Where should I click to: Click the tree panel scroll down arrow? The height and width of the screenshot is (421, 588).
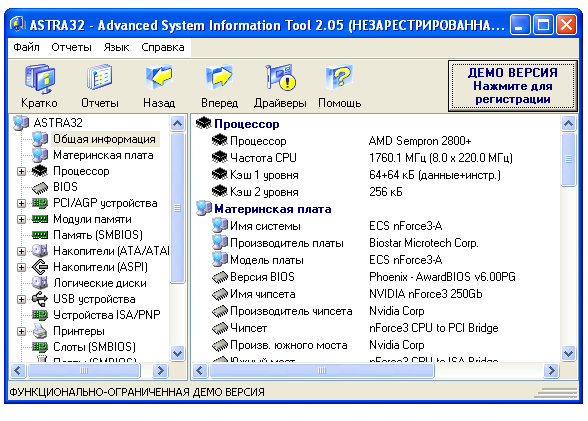click(177, 353)
